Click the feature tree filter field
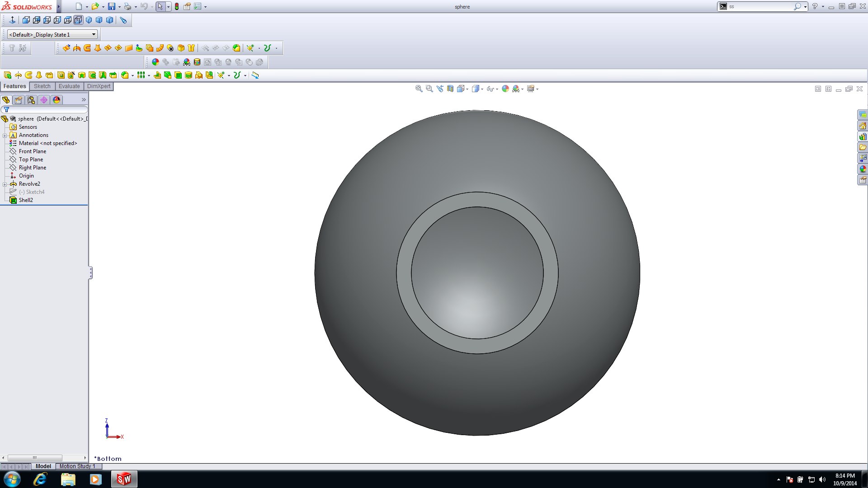The height and width of the screenshot is (488, 868). coord(44,109)
